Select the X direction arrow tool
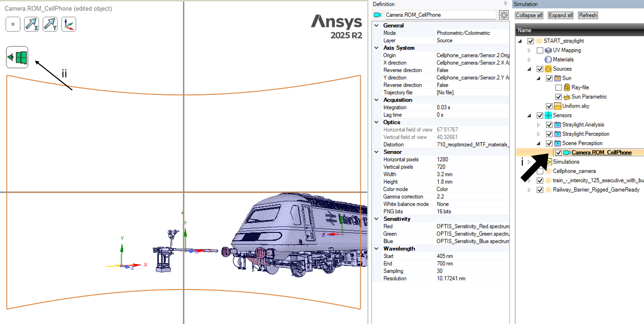 click(x=31, y=24)
